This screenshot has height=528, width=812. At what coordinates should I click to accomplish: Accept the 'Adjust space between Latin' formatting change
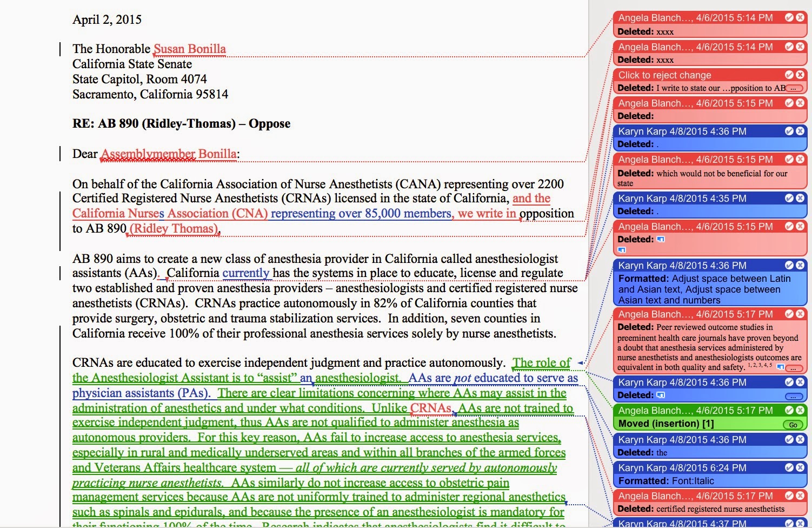point(789,265)
